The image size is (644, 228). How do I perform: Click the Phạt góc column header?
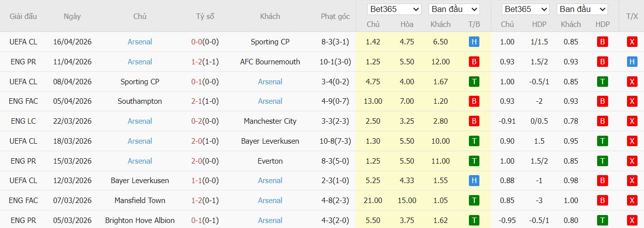(335, 16)
